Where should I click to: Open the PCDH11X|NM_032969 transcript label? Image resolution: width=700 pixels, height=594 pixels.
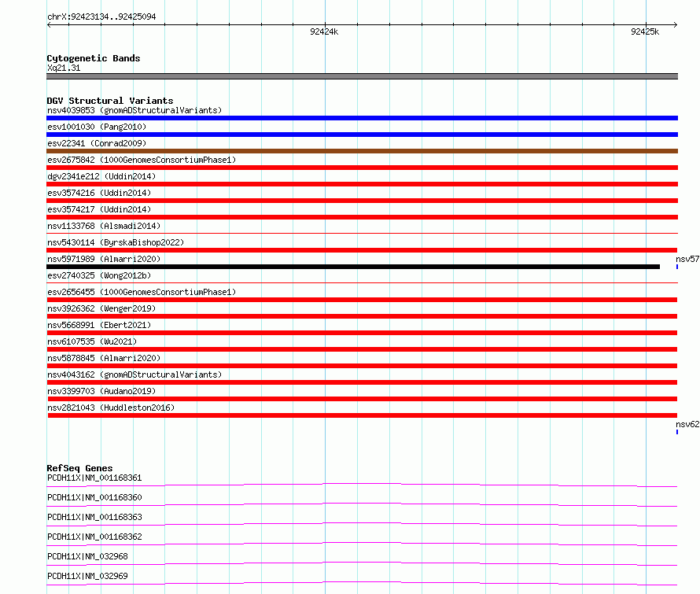pos(87,576)
